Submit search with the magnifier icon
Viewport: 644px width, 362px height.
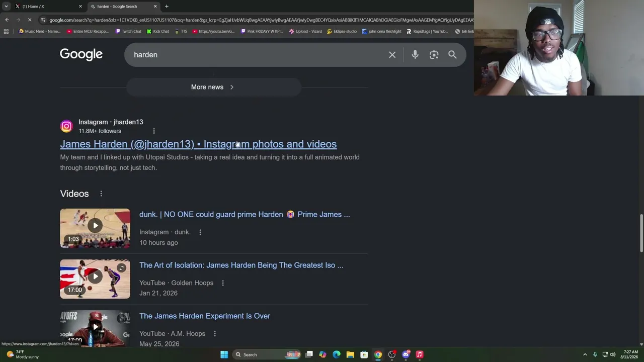click(452, 55)
